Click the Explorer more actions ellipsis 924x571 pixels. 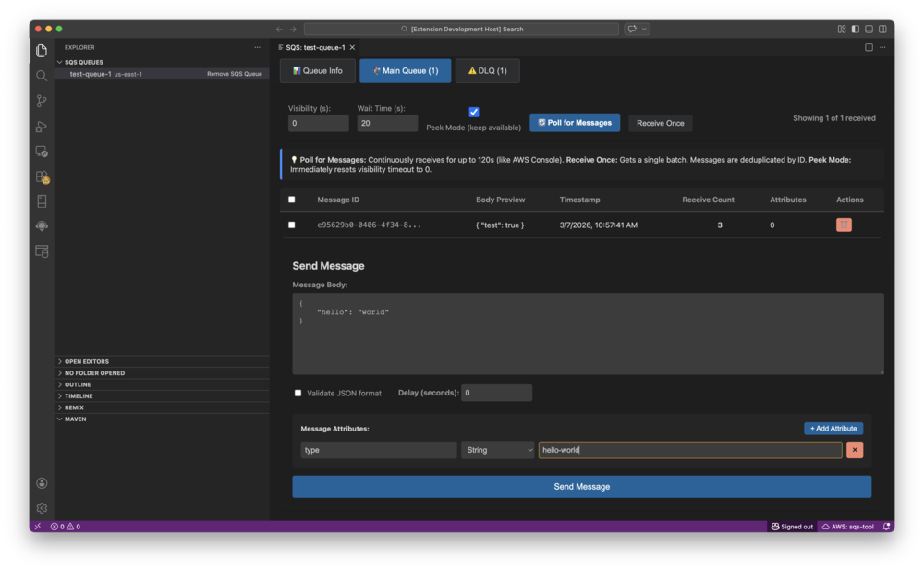coord(258,47)
